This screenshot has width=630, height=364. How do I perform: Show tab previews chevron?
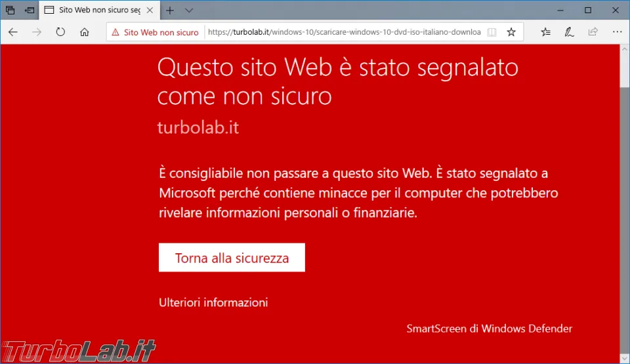pos(189,10)
